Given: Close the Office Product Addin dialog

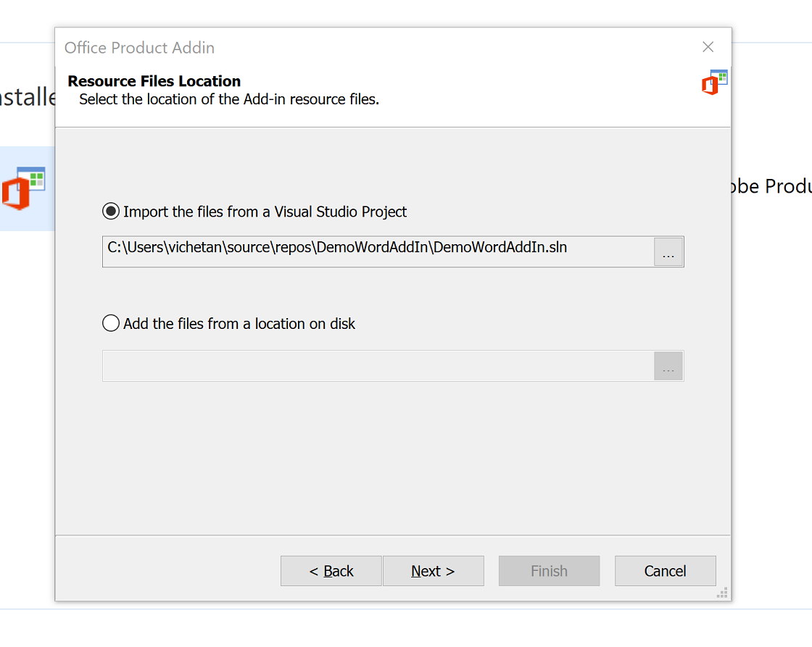Looking at the screenshot, I should pyautogui.click(x=708, y=47).
